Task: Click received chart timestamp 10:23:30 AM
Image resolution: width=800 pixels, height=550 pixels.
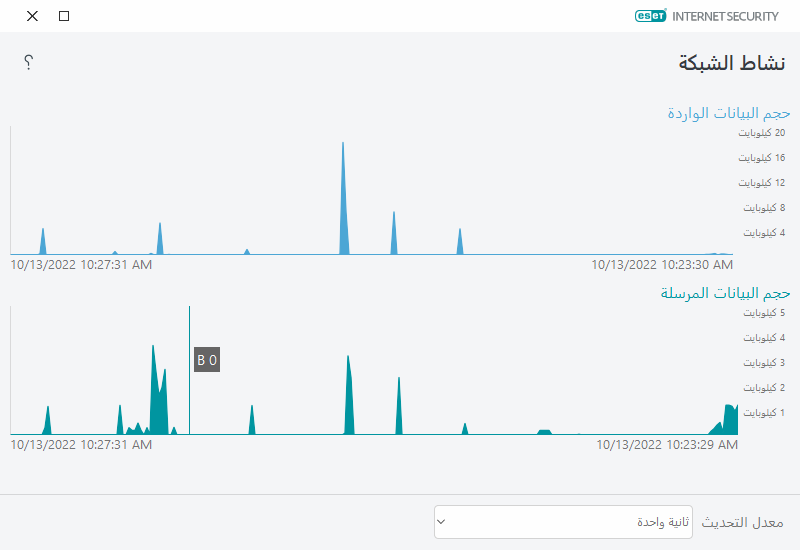Action: click(662, 265)
